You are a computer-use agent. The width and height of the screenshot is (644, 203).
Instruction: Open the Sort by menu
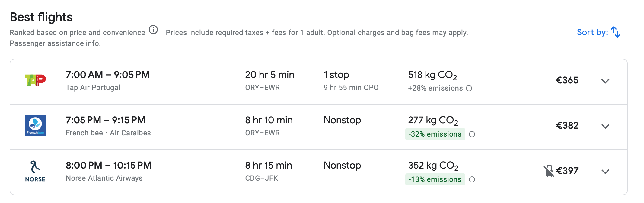pyautogui.click(x=598, y=32)
